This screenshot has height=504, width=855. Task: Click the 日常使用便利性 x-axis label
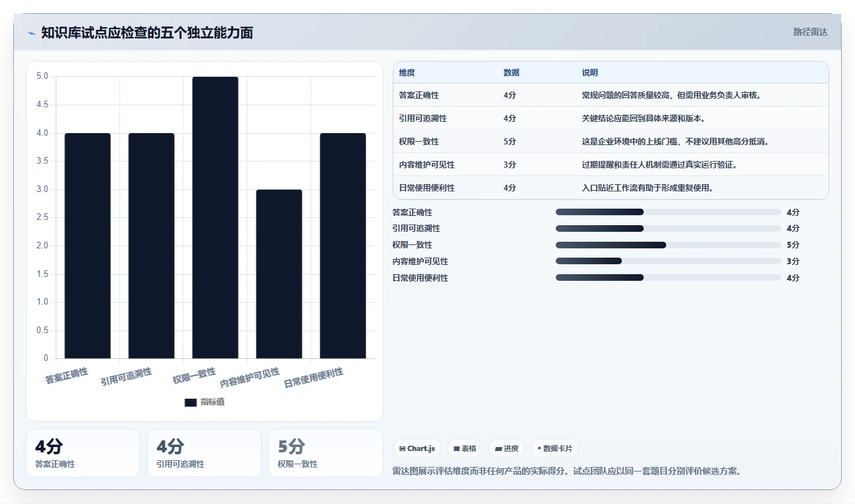[x=314, y=378]
